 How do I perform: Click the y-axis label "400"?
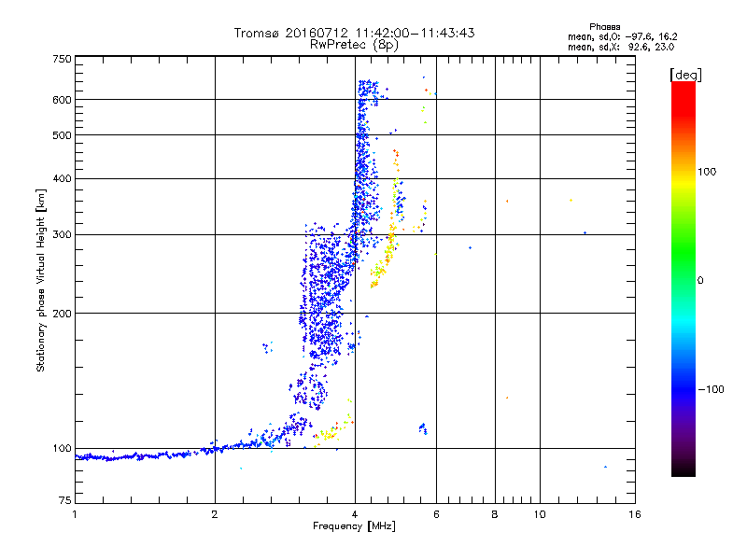tap(62, 179)
